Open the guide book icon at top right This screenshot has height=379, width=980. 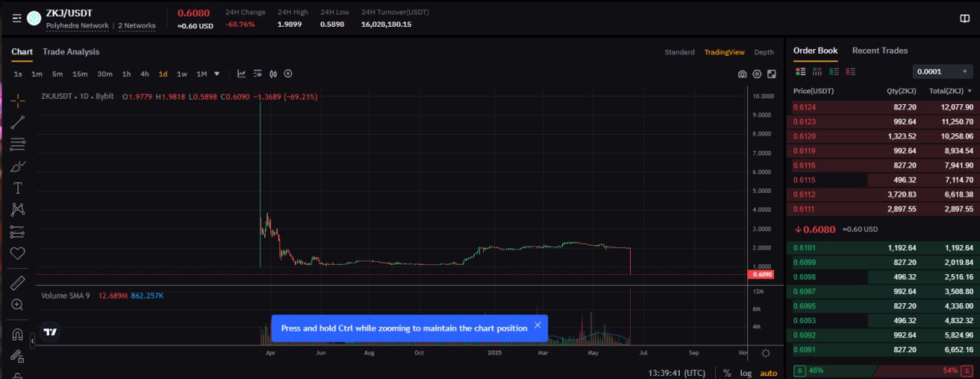964,18
